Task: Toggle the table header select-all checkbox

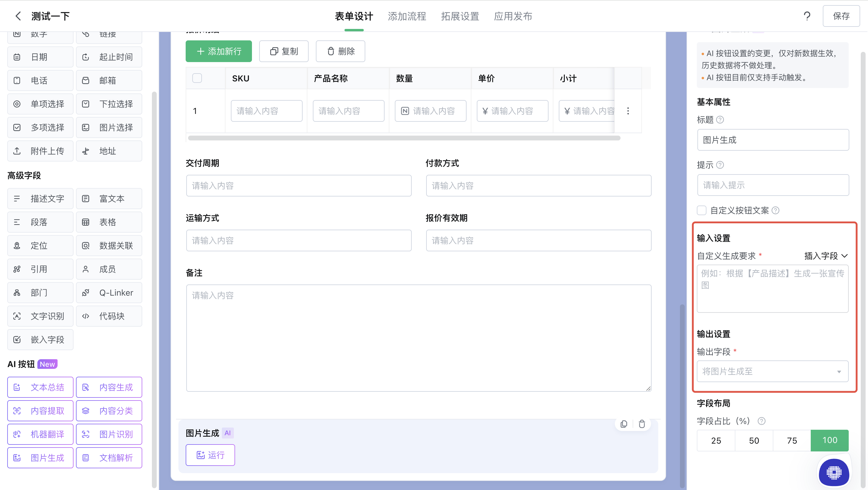Action: [x=197, y=78]
